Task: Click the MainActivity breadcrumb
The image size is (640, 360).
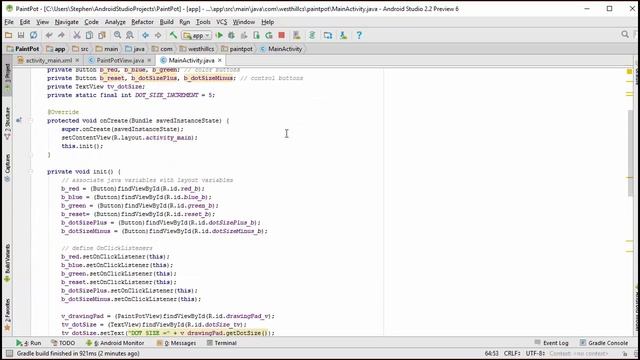Action: point(281,49)
